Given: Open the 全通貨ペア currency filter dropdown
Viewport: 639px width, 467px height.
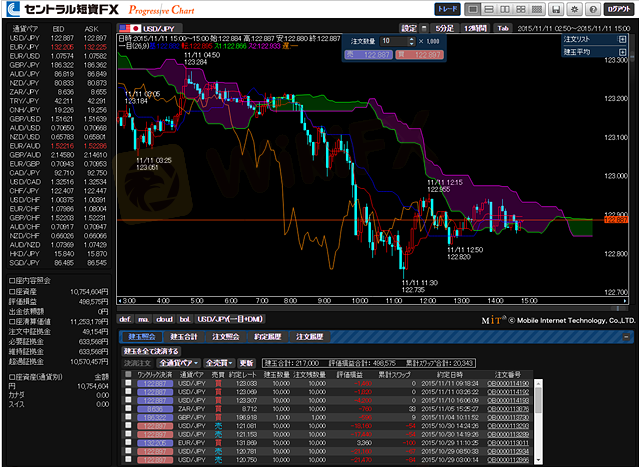Looking at the screenshot, I should (x=180, y=363).
